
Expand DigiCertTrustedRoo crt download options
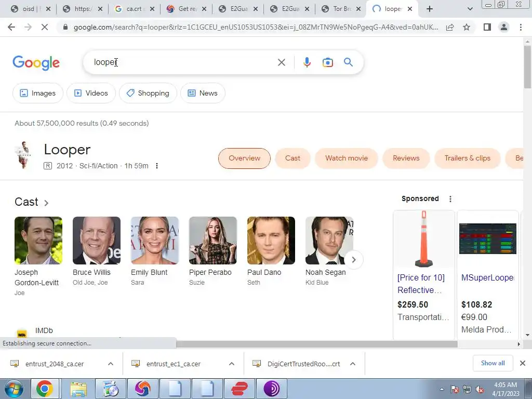[353, 364]
